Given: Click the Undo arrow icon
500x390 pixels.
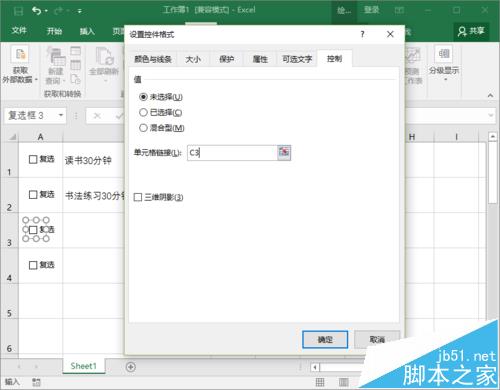Looking at the screenshot, I should pyautogui.click(x=36, y=11).
